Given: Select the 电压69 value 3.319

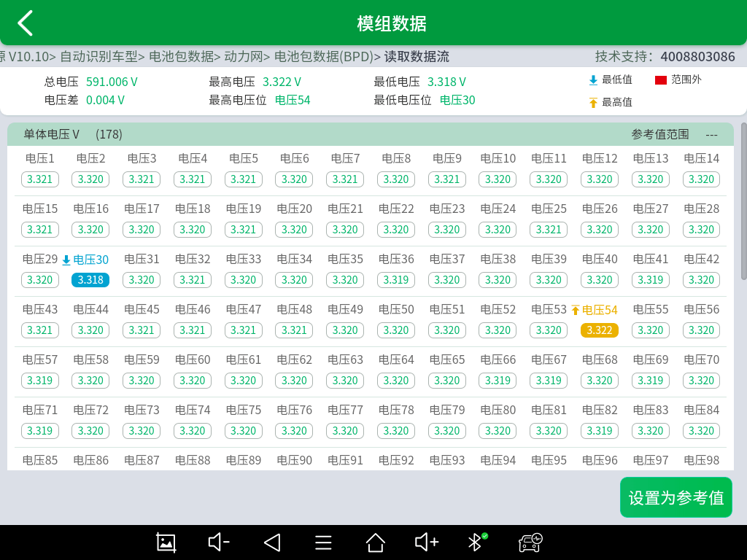Looking at the screenshot, I should coord(650,381).
